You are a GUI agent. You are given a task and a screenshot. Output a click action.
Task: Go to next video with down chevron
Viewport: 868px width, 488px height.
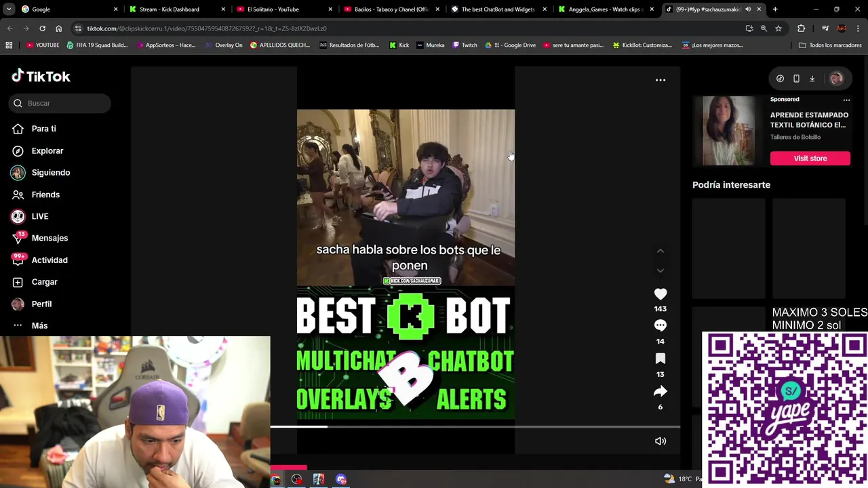[660, 270]
